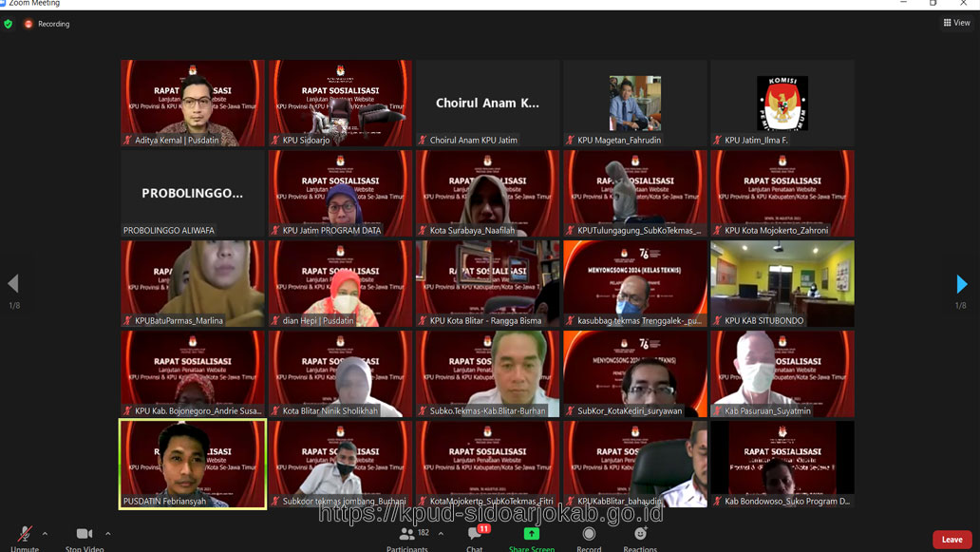Viewport: 980px width, 552px height.
Task: Go to previous gallery page with left arrow
Action: click(13, 284)
